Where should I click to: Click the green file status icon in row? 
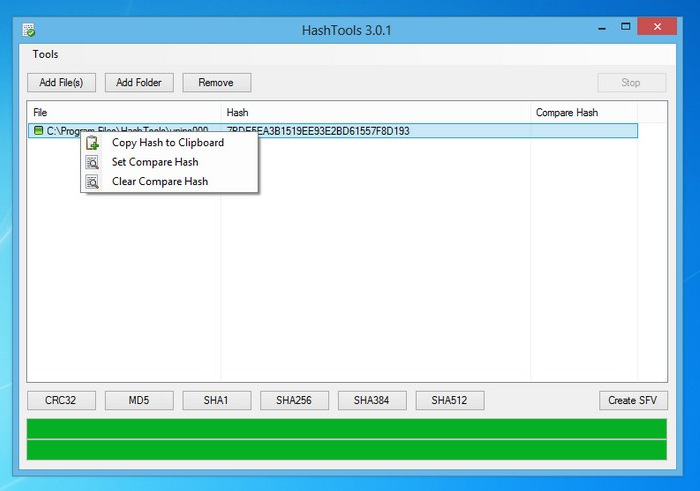pyautogui.click(x=38, y=130)
